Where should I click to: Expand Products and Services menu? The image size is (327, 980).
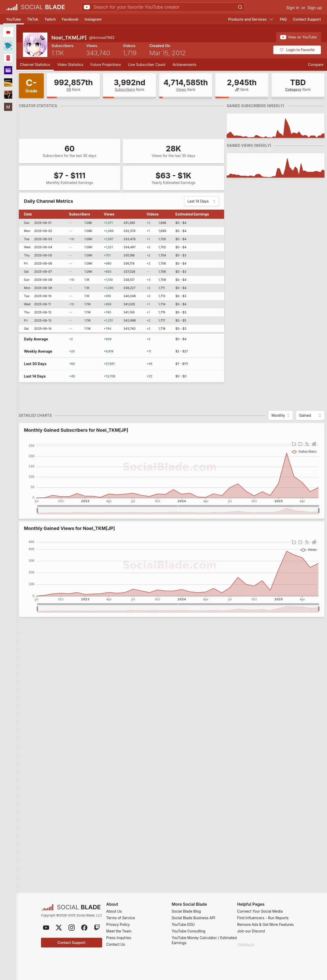click(251, 19)
